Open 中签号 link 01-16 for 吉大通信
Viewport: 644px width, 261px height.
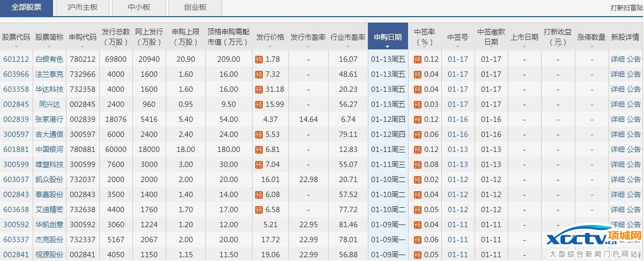pyautogui.click(x=457, y=135)
